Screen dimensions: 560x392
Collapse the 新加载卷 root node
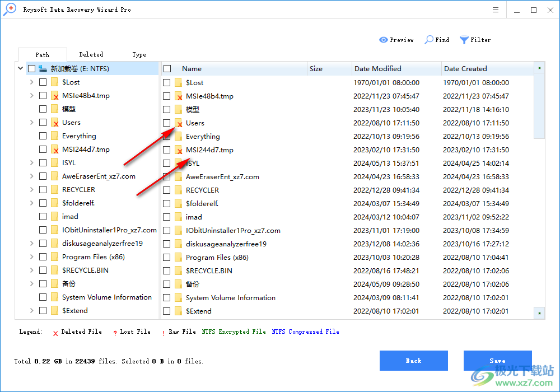[20, 68]
